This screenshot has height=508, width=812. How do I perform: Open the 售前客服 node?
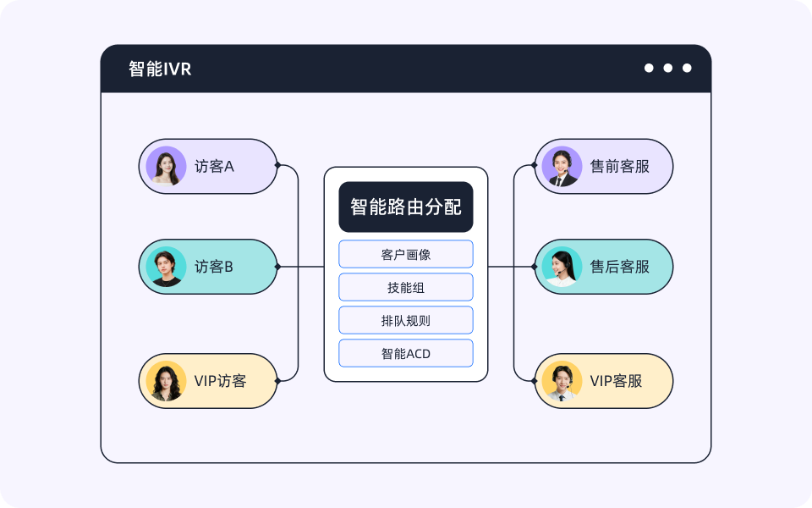603,167
